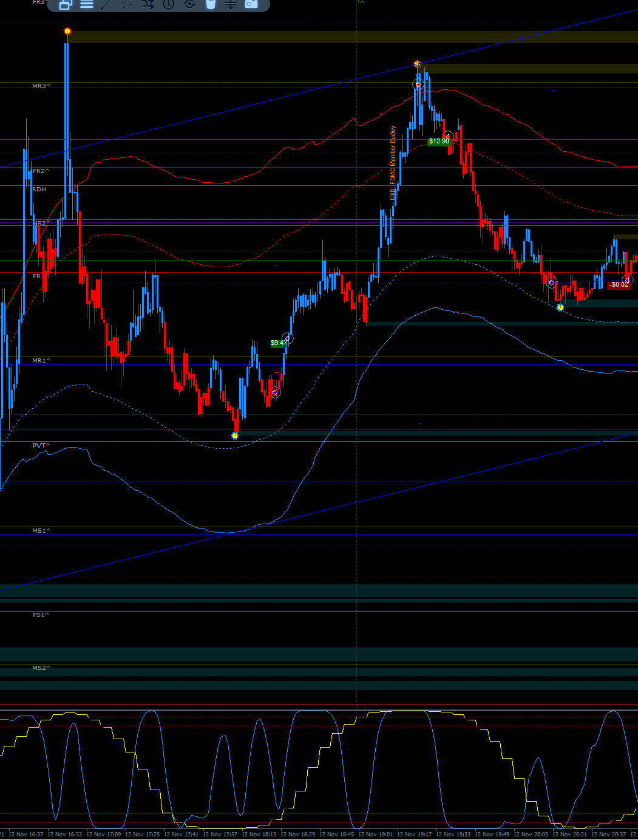Click the 12 Nov 20:21 time axis label

pos(569,835)
